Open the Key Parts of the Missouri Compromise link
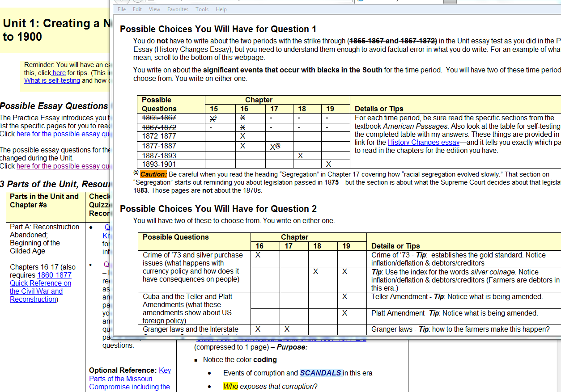The image size is (561, 392). pyautogui.click(x=130, y=379)
